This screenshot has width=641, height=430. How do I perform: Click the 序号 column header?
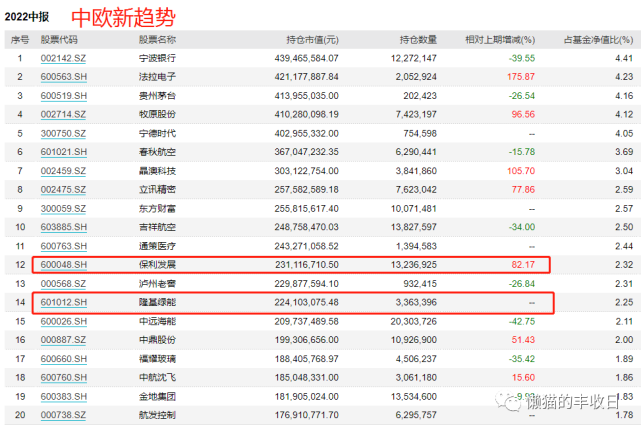coord(17,39)
